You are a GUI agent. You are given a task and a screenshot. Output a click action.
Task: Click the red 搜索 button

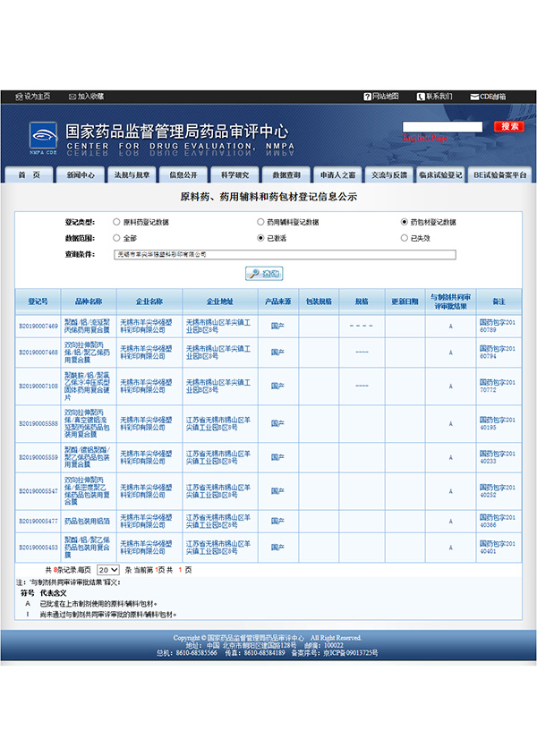[x=509, y=126]
